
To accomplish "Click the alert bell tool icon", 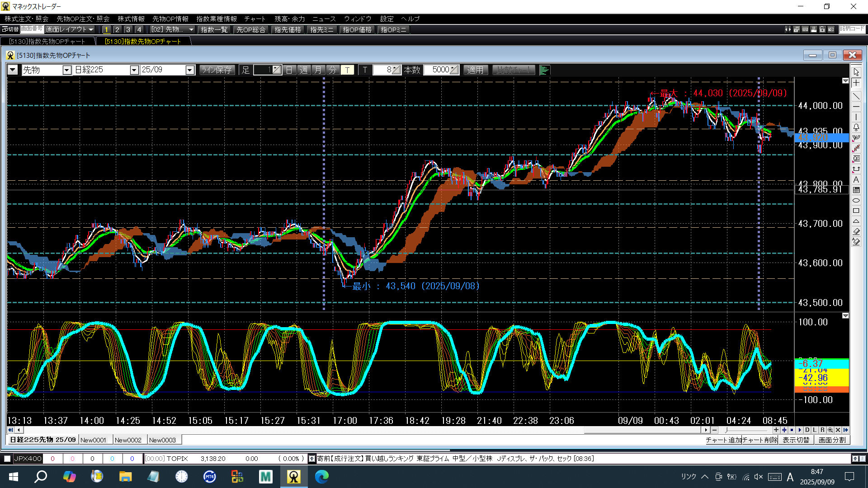I will pos(856,127).
